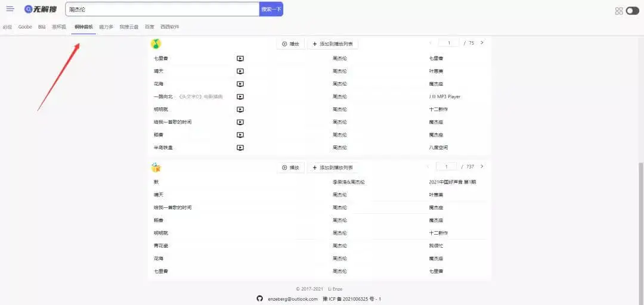Screen dimensions: 644x305
Task: Toggle the dark mode switch
Action: click(x=633, y=11)
